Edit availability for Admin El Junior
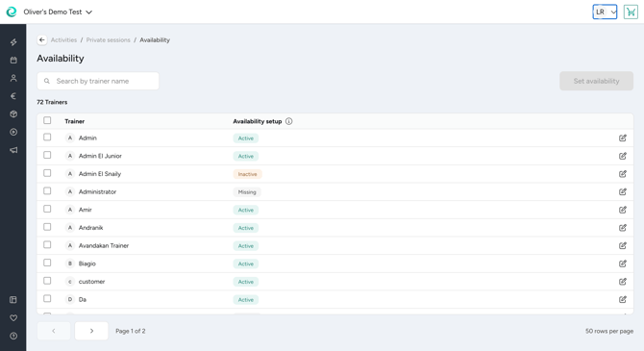The image size is (644, 351). tap(623, 156)
